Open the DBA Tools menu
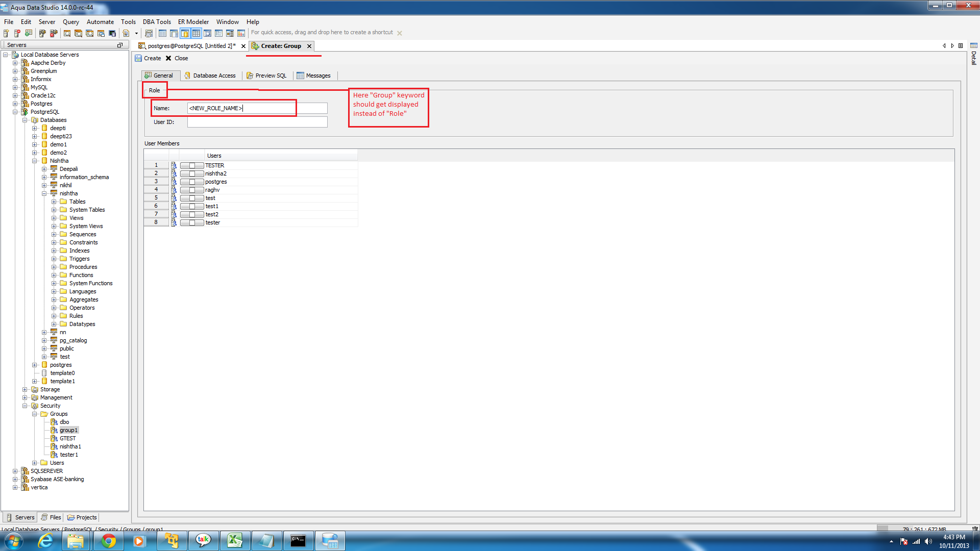Screen dimensions: 980x551 [157, 22]
